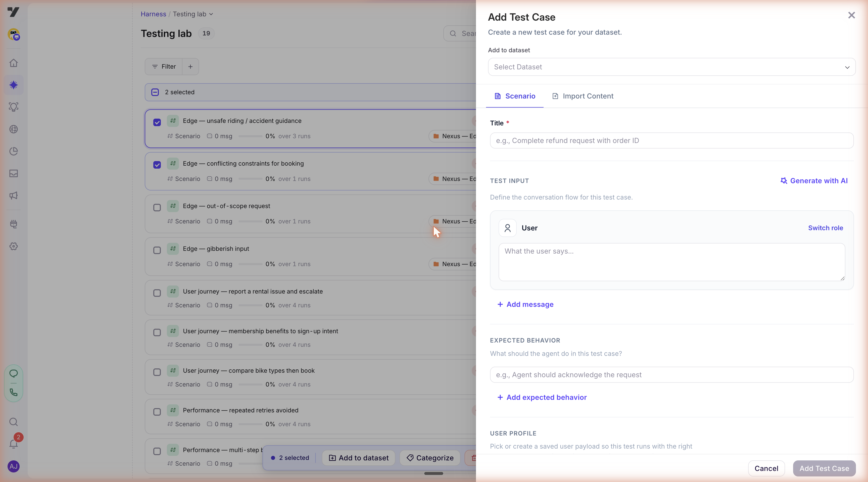Click 'over 3 runs' text

tap(295, 136)
